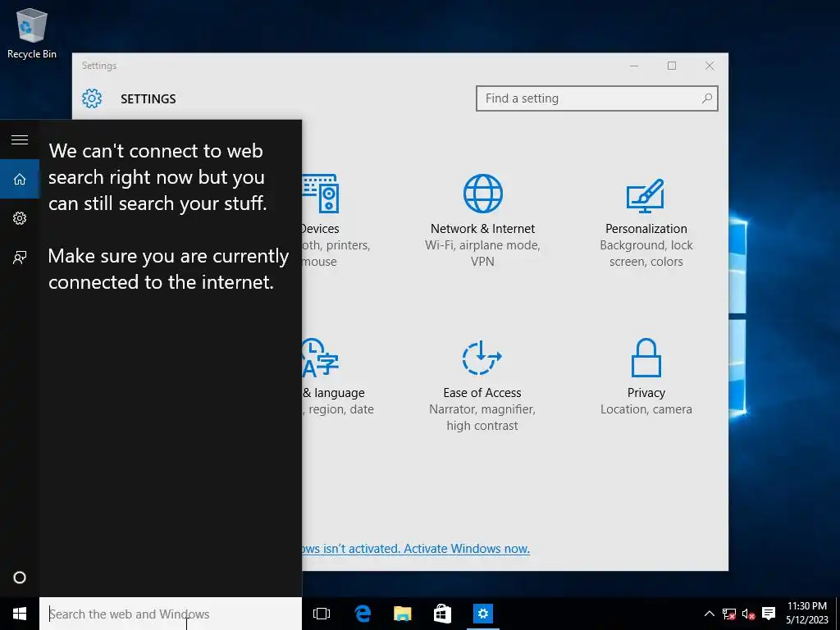
Task: Click the 'Wi-Fi, airplane mode, VPN' description
Action: point(482,253)
